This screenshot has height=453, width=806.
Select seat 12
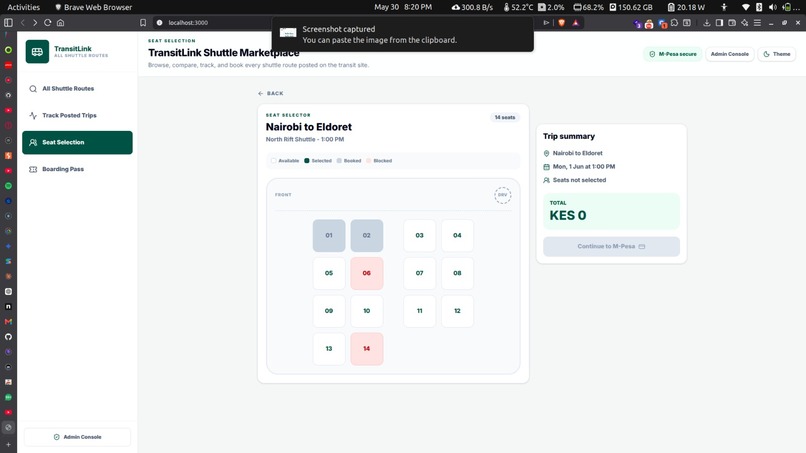(457, 311)
